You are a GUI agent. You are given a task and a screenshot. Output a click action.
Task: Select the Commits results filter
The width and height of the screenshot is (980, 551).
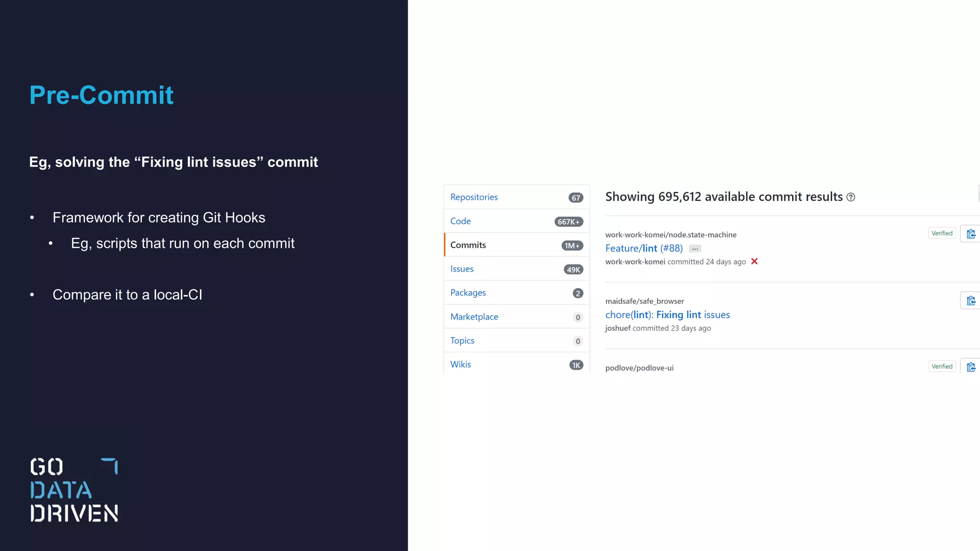[x=517, y=245]
